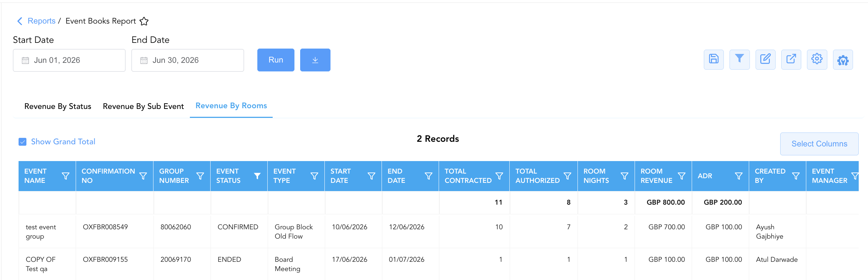
Task: Click the save report icon
Action: tap(713, 59)
